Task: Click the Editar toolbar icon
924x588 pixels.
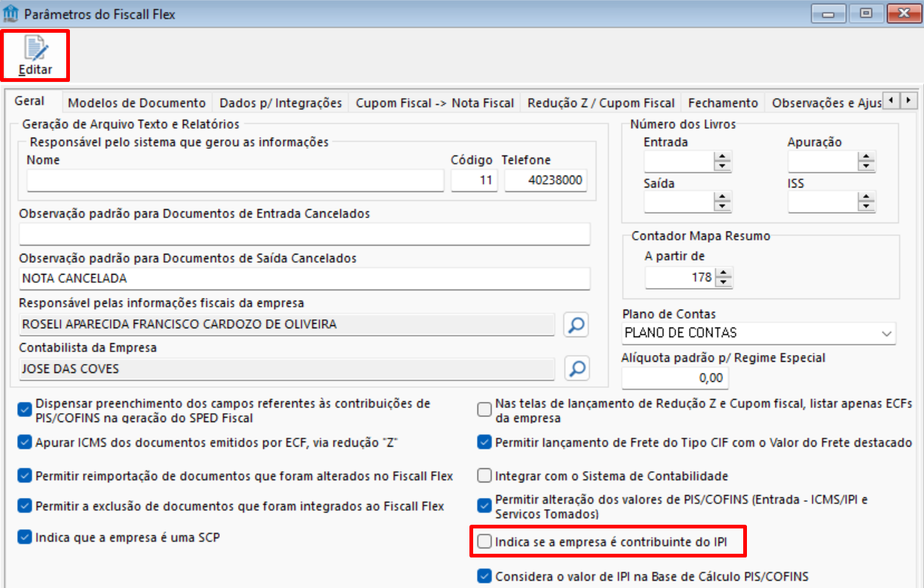Action: click(x=36, y=56)
